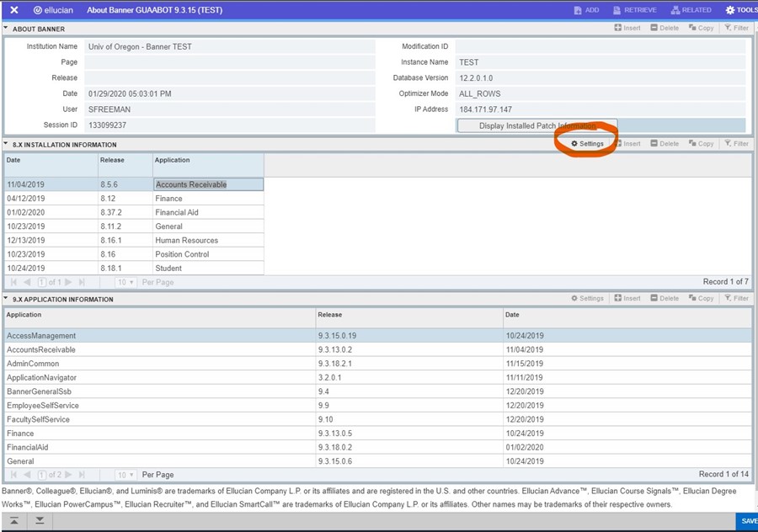This screenshot has width=758, height=532.
Task: Open the TOOLS gear menu
Action: pyautogui.click(x=741, y=10)
